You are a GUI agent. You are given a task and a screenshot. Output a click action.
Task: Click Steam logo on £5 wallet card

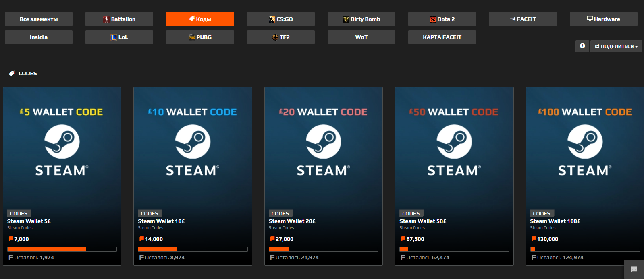(62, 142)
